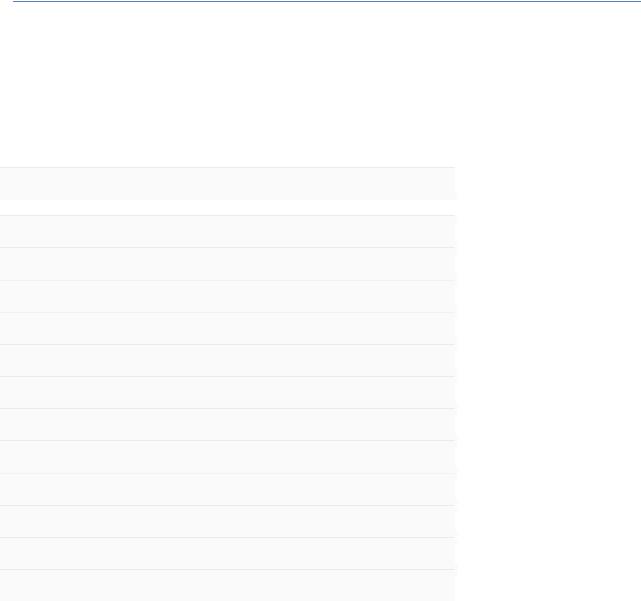Click the separator line beneath the header gap

coord(228,215)
